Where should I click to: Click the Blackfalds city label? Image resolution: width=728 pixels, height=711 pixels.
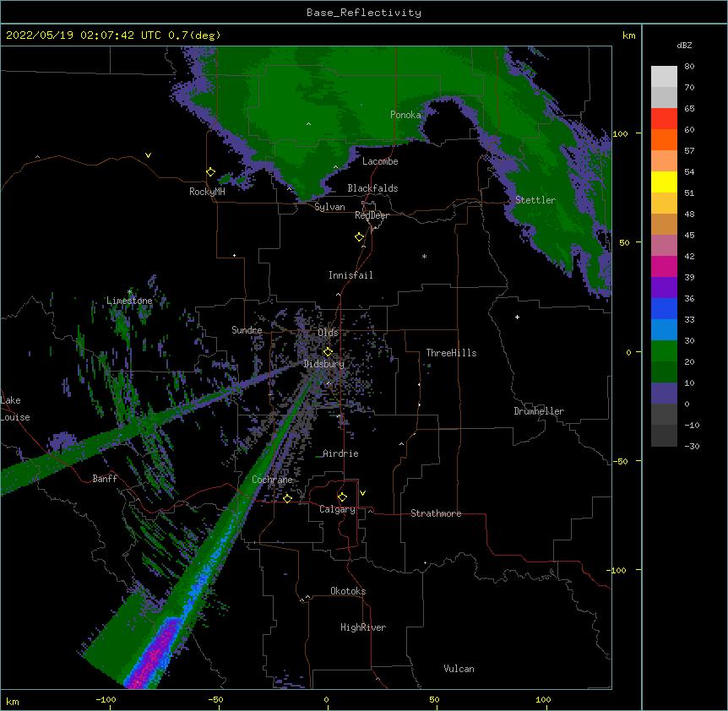click(x=372, y=188)
